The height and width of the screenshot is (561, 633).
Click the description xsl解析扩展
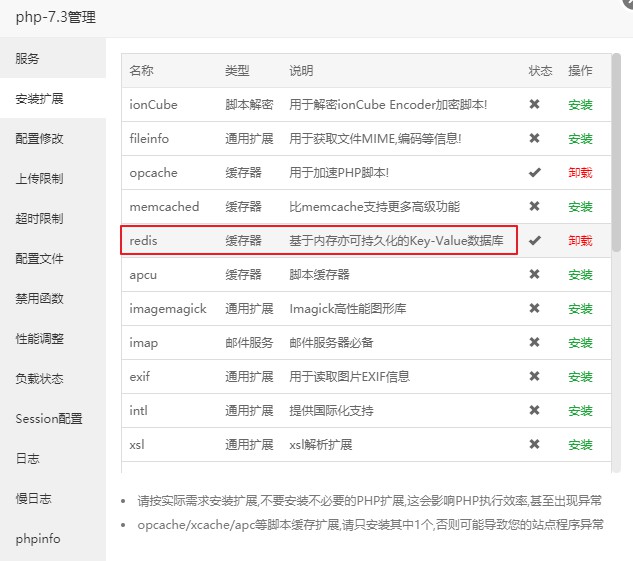[321, 445]
